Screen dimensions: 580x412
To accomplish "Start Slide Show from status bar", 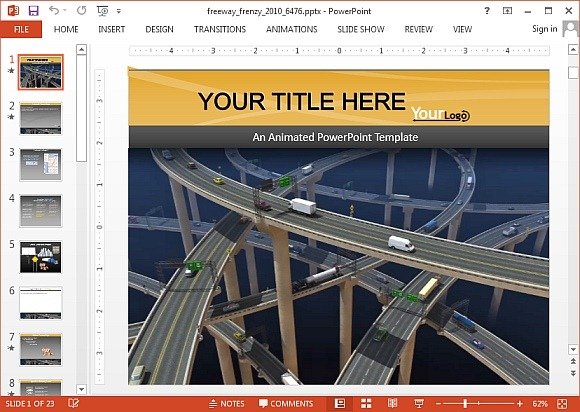I will pos(419,403).
